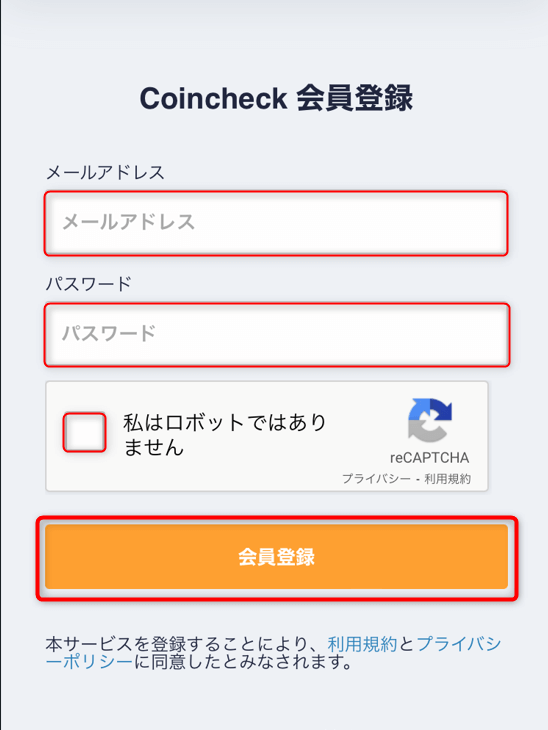Click the reCAPTCHA swirling arrows logo
Screen dimensions: 548x730
click(x=430, y=419)
